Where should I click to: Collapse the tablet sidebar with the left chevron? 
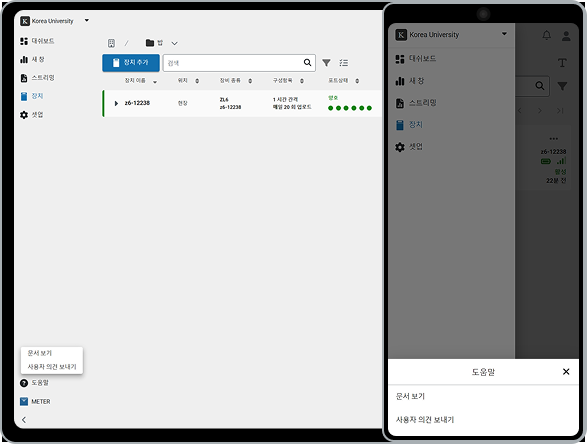pyautogui.click(x=24, y=420)
